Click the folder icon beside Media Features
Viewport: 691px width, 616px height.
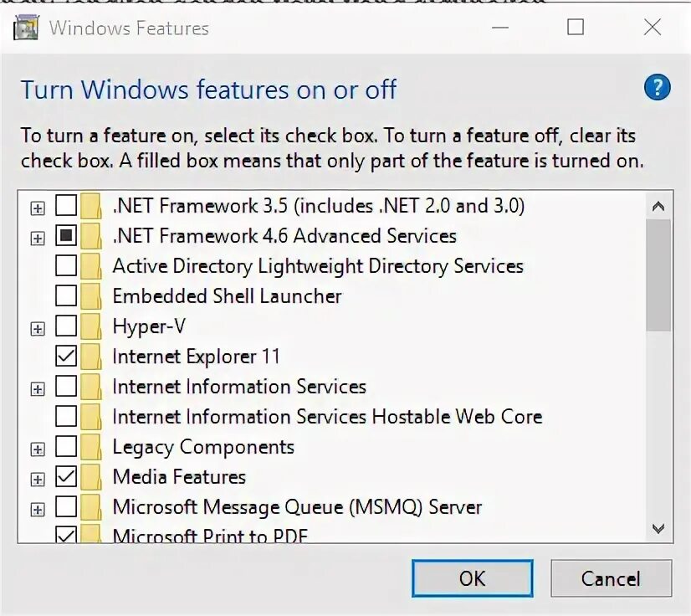[x=91, y=477]
